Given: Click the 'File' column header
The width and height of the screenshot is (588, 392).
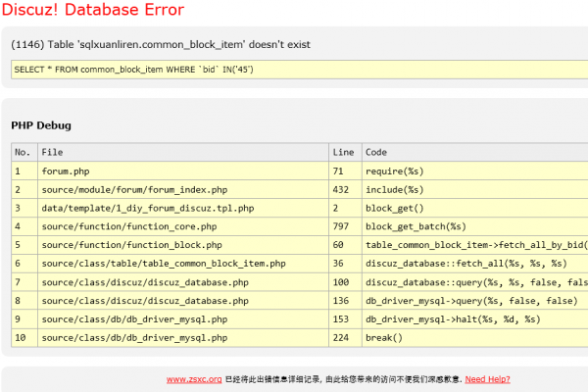Looking at the screenshot, I should point(183,152).
